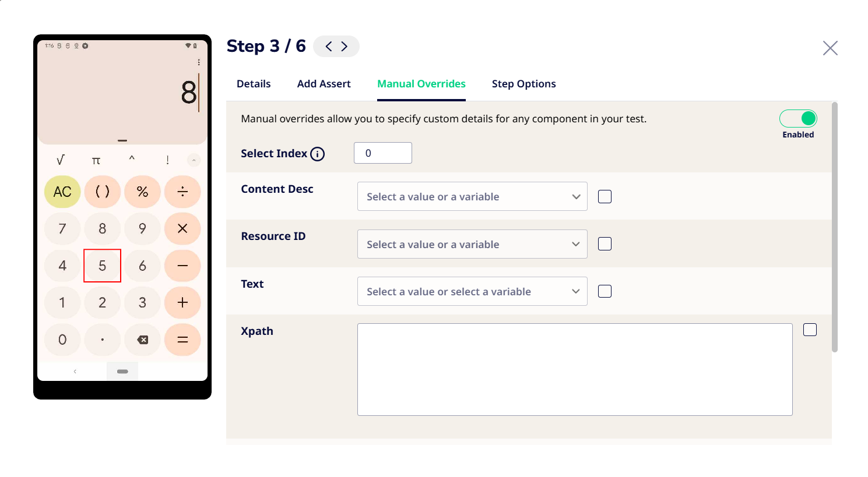Open the Text value dropdown
This screenshot has width=868, height=477.
pos(472,292)
